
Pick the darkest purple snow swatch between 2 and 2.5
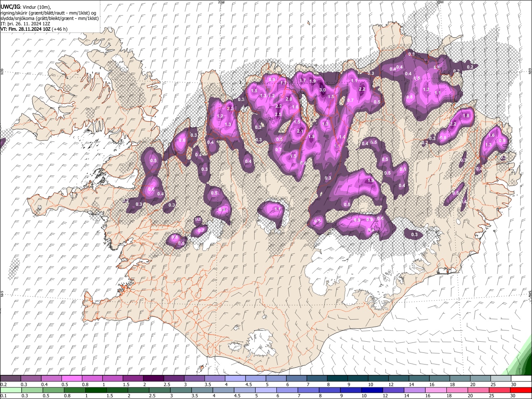(153, 379)
